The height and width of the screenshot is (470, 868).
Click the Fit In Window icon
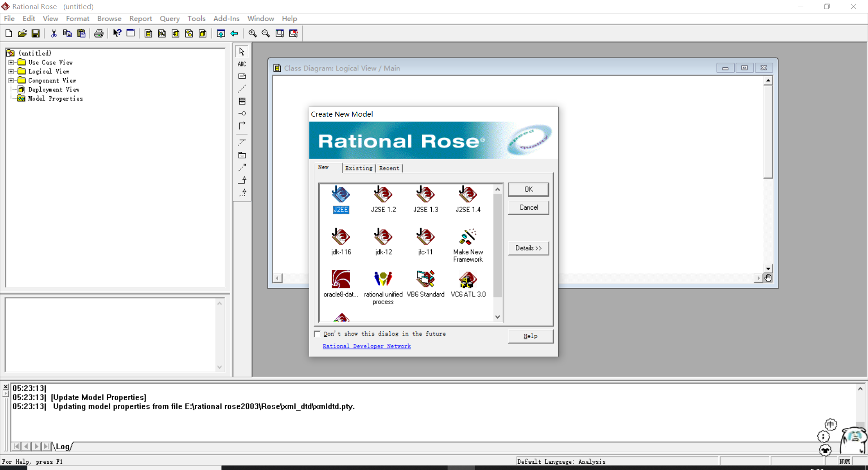tap(280, 33)
